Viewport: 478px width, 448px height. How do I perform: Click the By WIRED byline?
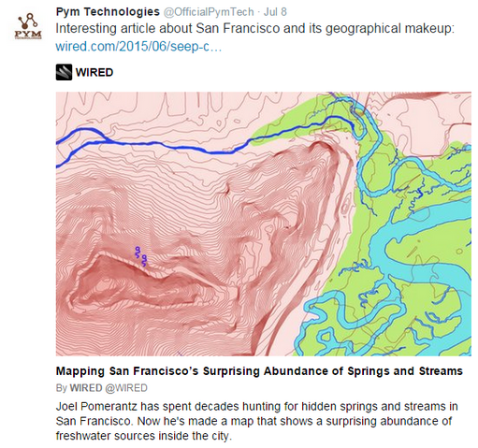79,388
